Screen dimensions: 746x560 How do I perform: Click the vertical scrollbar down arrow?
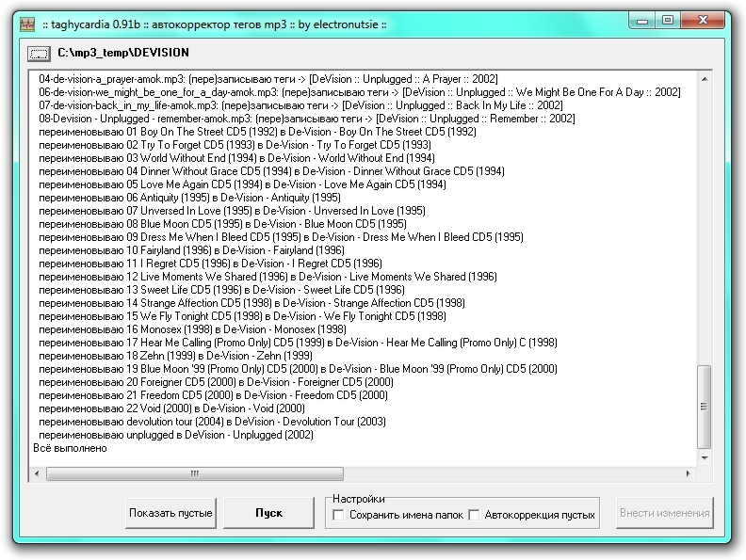pyautogui.click(x=705, y=457)
